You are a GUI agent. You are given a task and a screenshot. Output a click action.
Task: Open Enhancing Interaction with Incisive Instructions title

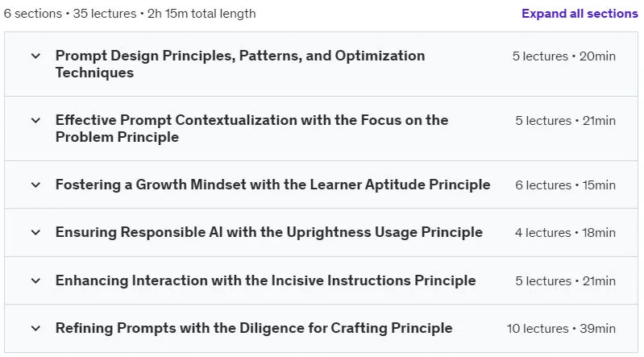pyautogui.click(x=265, y=281)
